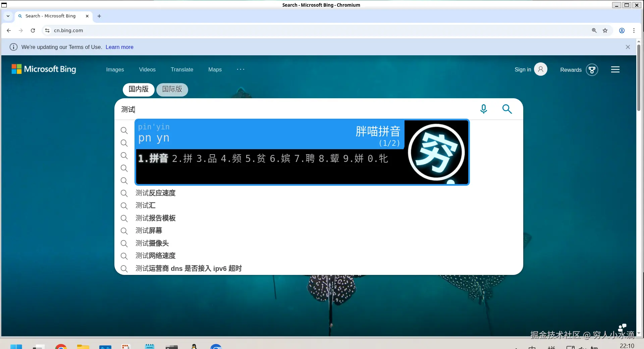This screenshot has width=644, height=349.
Task: Click the Chrome profile account icon
Action: click(x=622, y=30)
